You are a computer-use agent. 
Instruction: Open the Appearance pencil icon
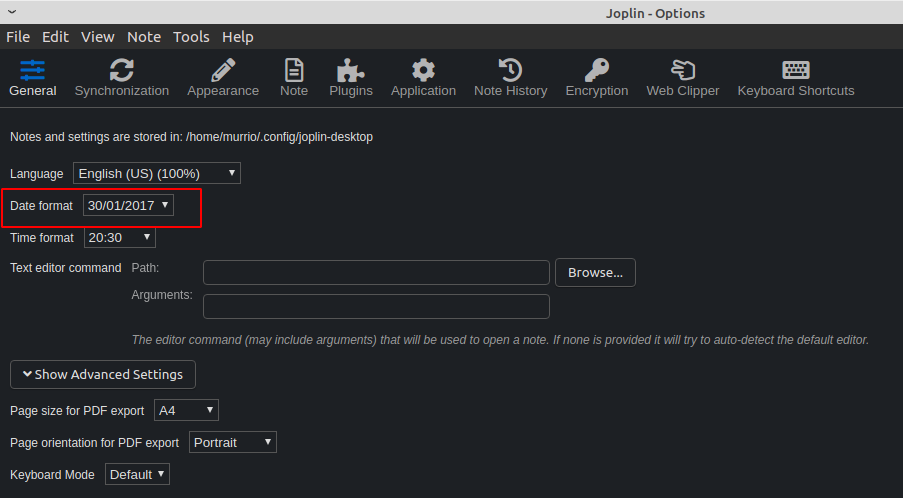(223, 70)
